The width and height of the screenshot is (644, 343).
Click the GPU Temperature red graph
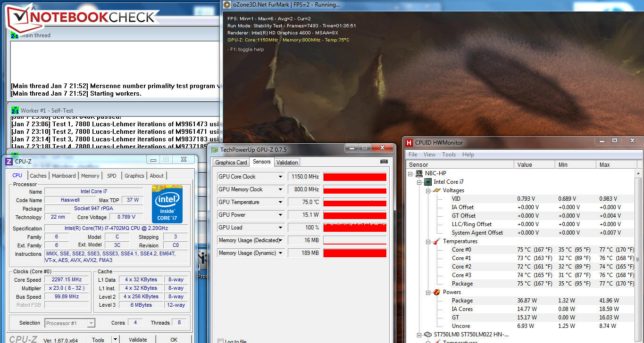point(355,202)
